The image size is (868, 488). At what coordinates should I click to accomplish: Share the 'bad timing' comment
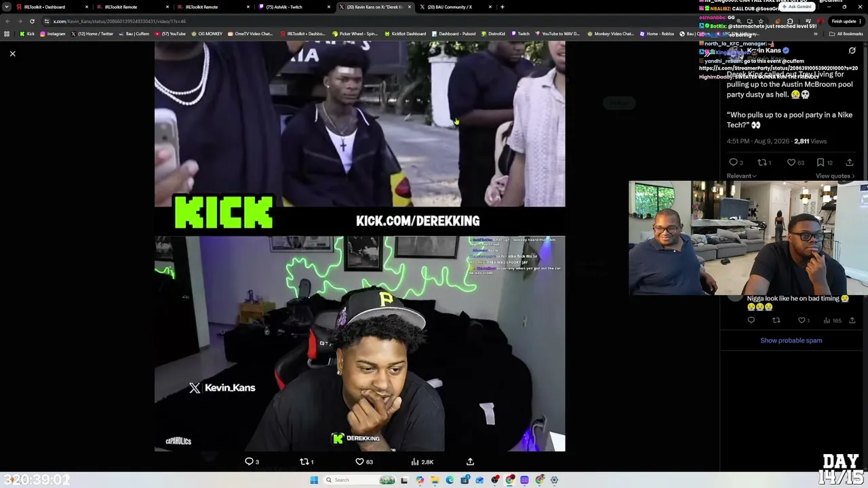point(852,321)
